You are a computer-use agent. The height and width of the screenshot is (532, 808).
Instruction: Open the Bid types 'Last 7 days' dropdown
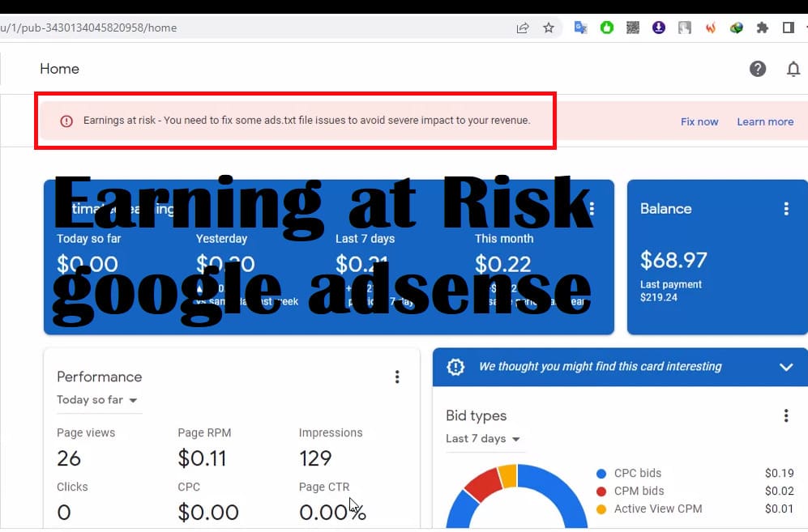tap(483, 439)
